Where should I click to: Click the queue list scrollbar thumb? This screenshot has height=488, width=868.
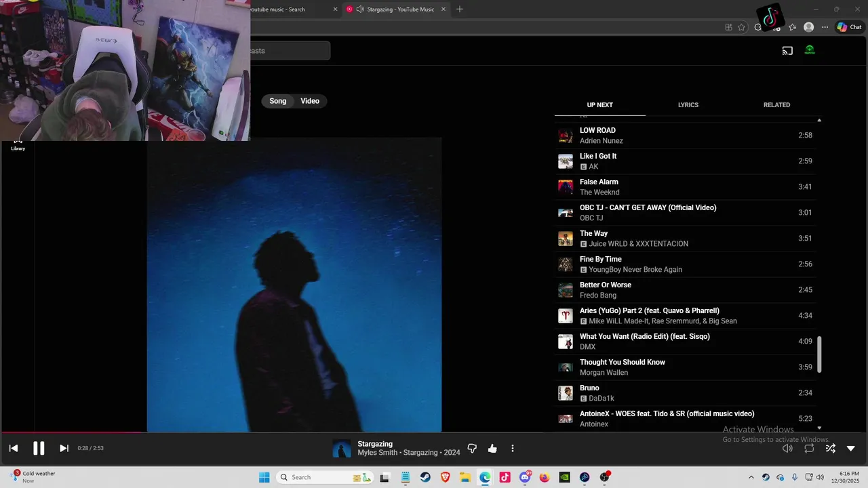(x=819, y=354)
